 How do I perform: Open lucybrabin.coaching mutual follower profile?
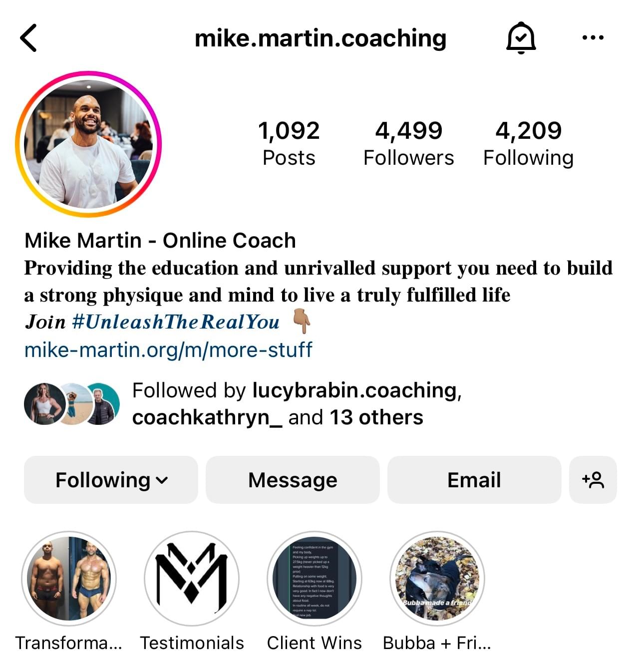[x=354, y=390]
